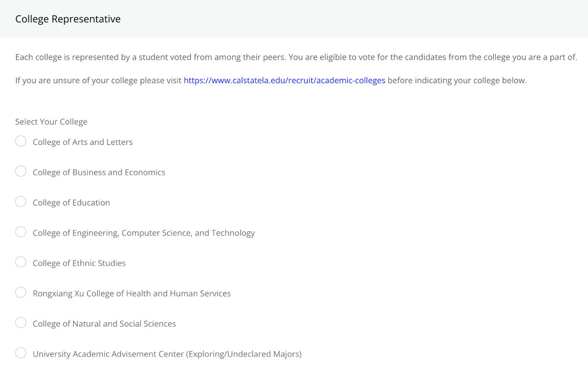Click the College of Ethnic Studies label text
The height and width of the screenshot is (379, 588).
(x=79, y=263)
